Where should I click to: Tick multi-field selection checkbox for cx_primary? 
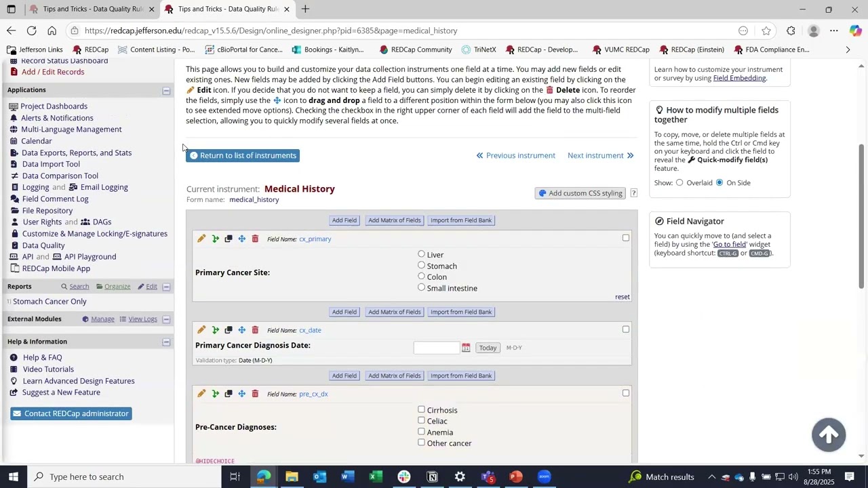[x=626, y=238]
